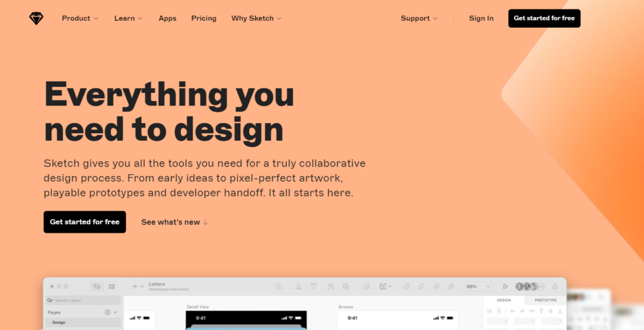Click the Subtract boolean icon
Screen dimensions: 644x330
pos(421,287)
